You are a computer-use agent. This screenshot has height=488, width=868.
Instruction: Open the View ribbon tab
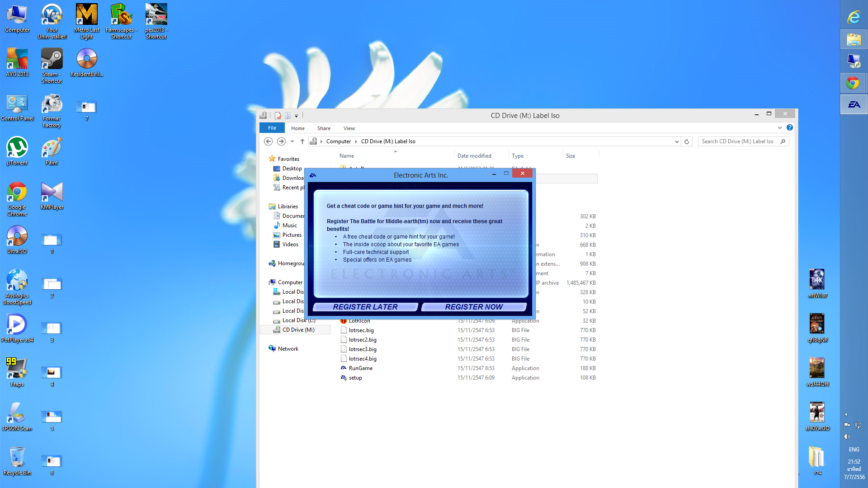tap(349, 128)
